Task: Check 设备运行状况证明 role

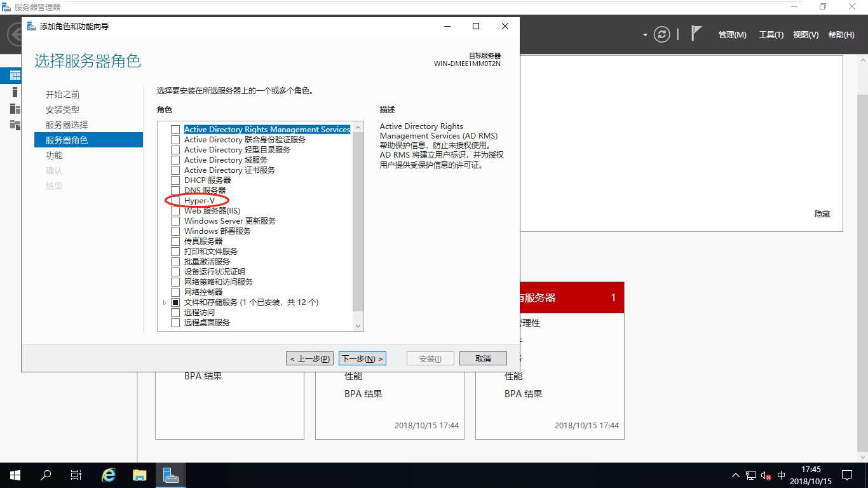Action: point(175,272)
